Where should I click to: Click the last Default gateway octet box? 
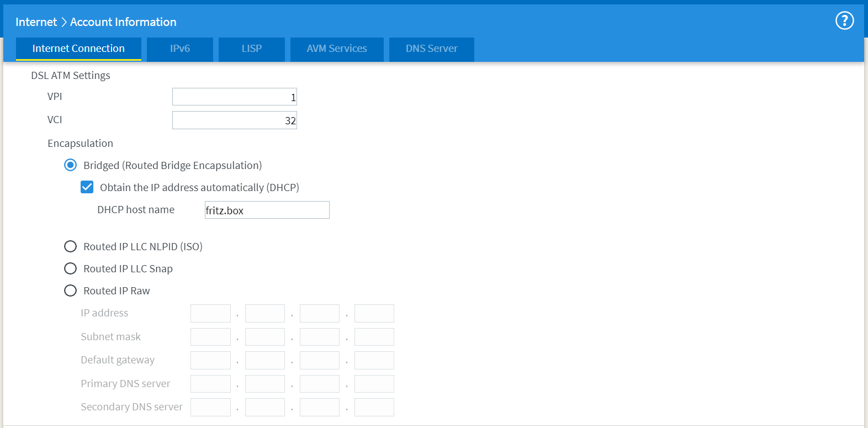[374, 361]
